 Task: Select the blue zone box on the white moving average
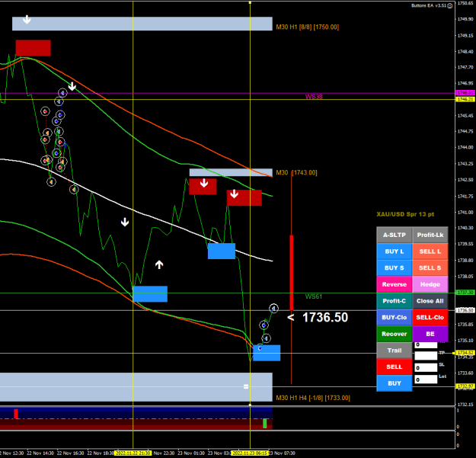point(222,251)
